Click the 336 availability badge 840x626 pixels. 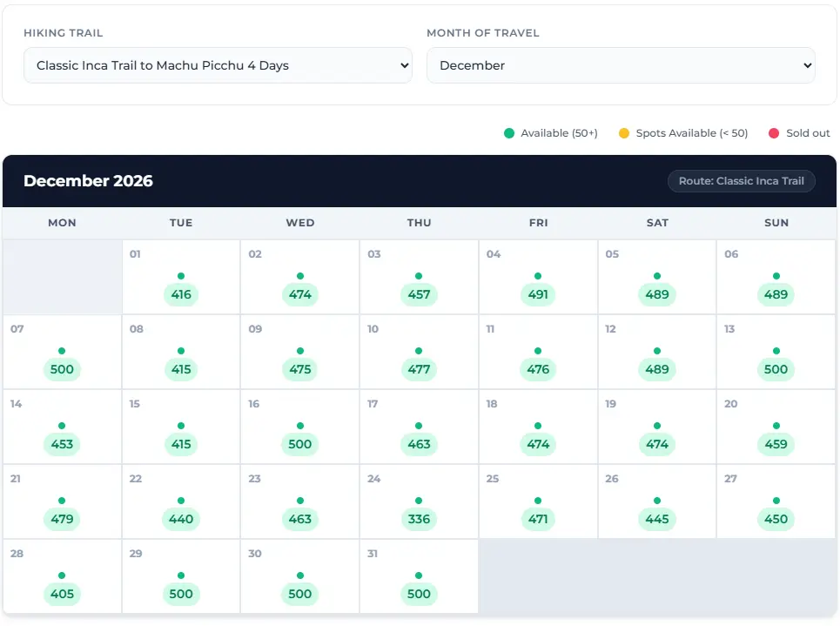click(x=419, y=519)
